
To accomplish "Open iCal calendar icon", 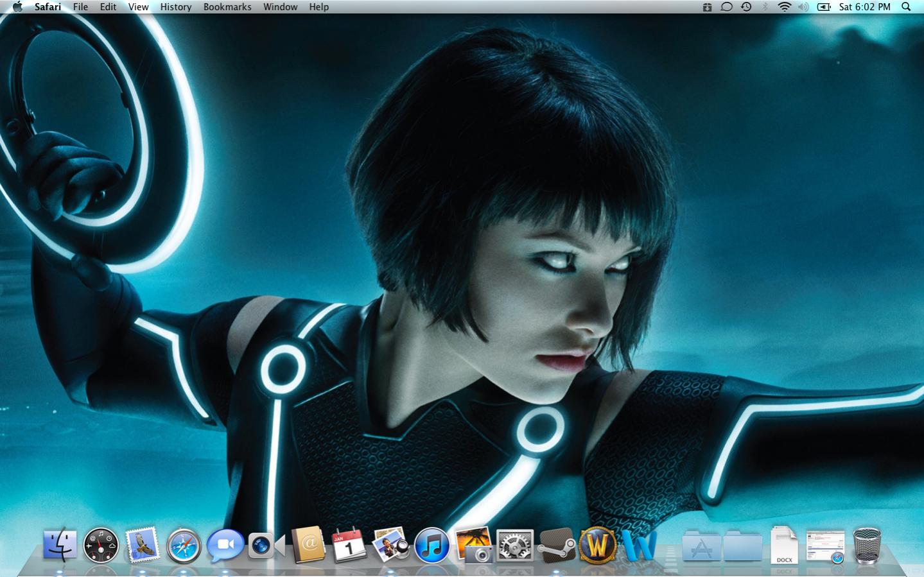I will (x=349, y=546).
